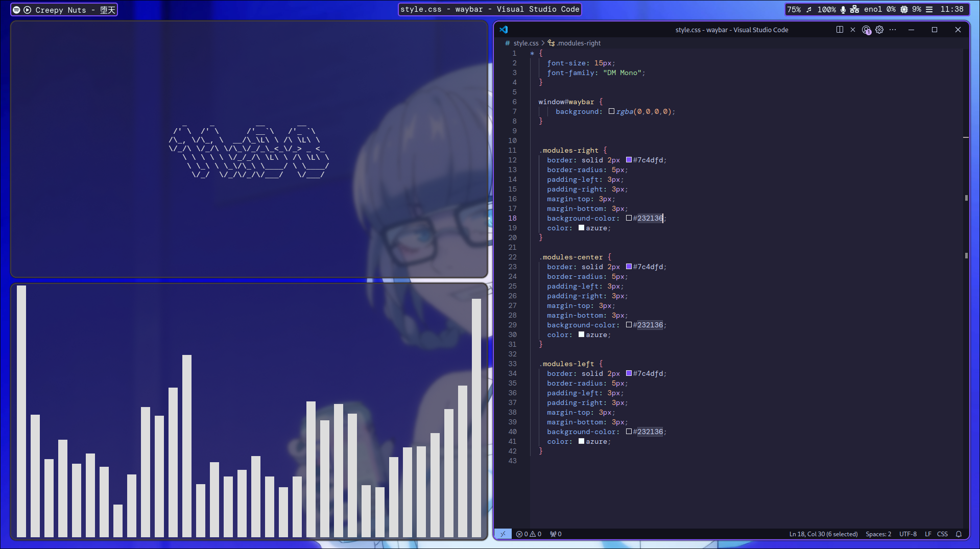Click the ports forwarded status icon
This screenshot has width=980, height=549.
tap(556, 534)
